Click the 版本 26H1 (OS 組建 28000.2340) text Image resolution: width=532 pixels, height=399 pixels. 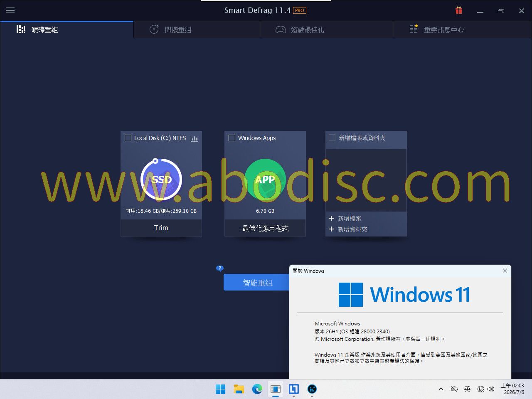pos(352,331)
